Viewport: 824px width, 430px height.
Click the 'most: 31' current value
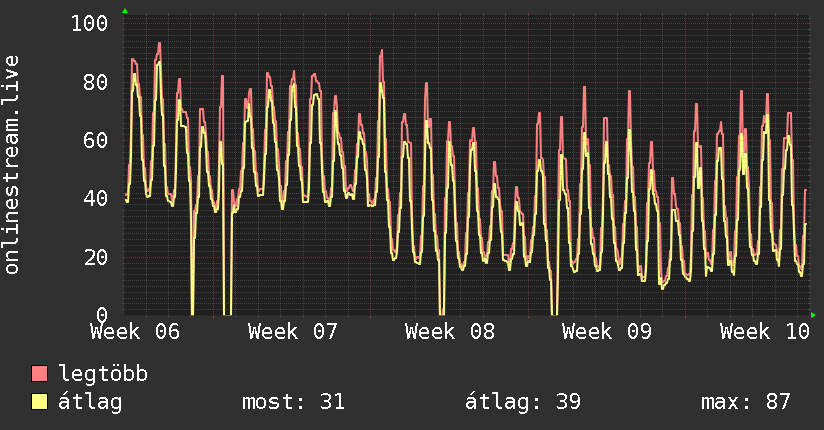(293, 402)
